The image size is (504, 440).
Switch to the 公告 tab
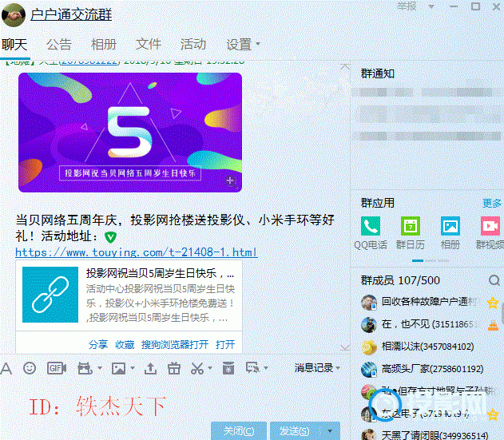(x=59, y=45)
